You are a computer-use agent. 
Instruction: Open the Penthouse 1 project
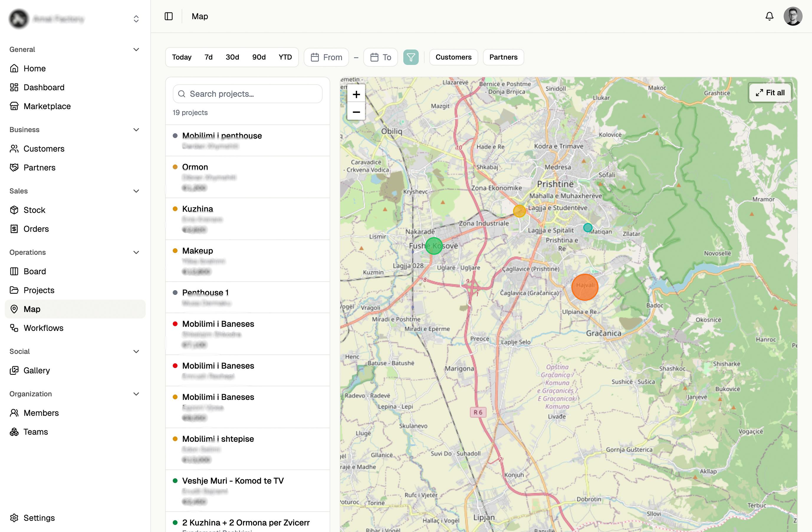pyautogui.click(x=248, y=297)
